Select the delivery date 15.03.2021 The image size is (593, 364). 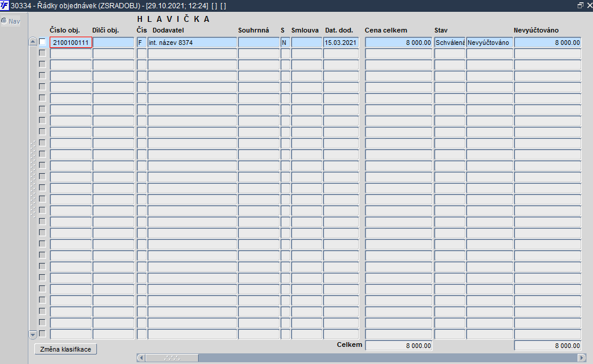click(341, 43)
